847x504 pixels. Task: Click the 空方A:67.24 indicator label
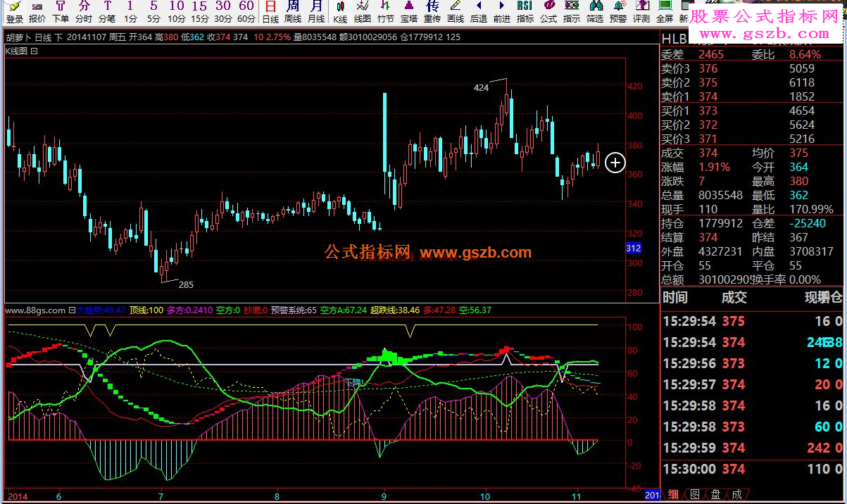343,310
